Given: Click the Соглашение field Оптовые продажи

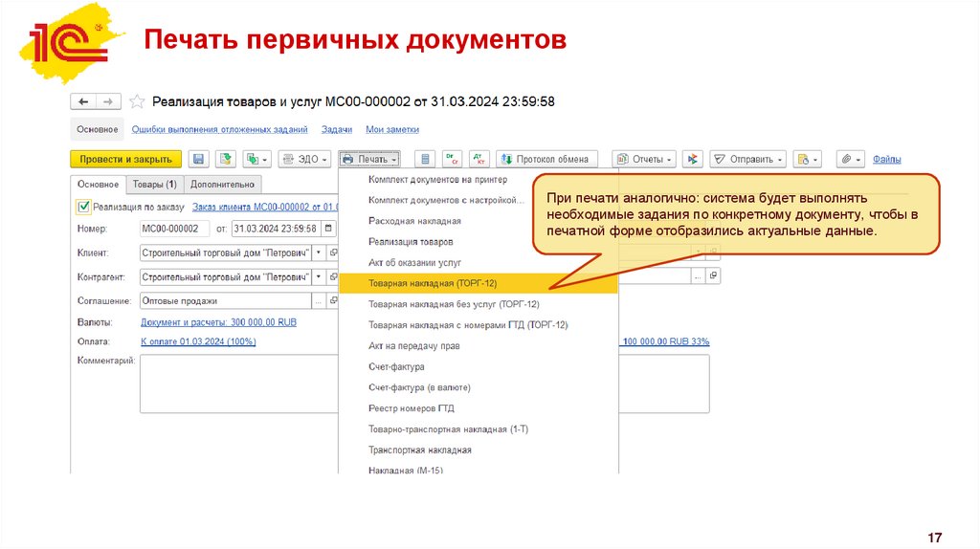Looking at the screenshot, I should coord(225,301).
